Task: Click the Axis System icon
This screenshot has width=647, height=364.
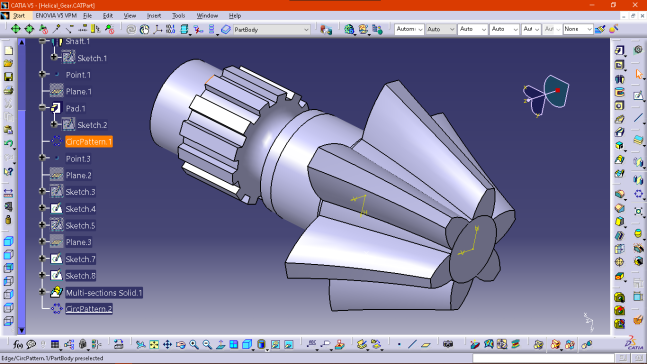Action: tap(158, 29)
